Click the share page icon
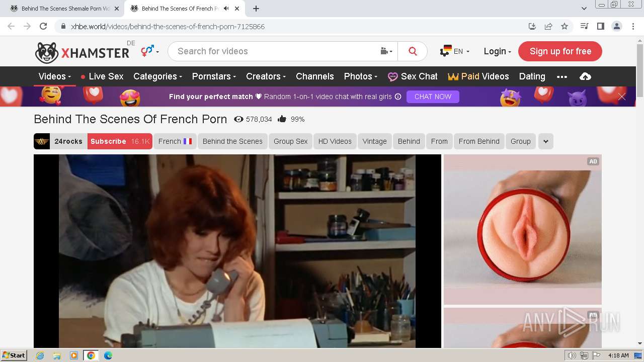Screen dimensions: 644x362 (x=548, y=27)
